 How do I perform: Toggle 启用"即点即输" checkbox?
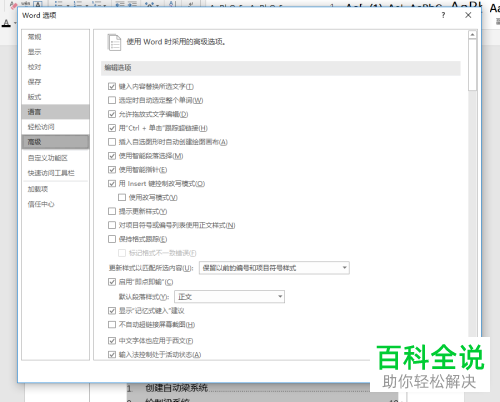pyautogui.click(x=112, y=282)
